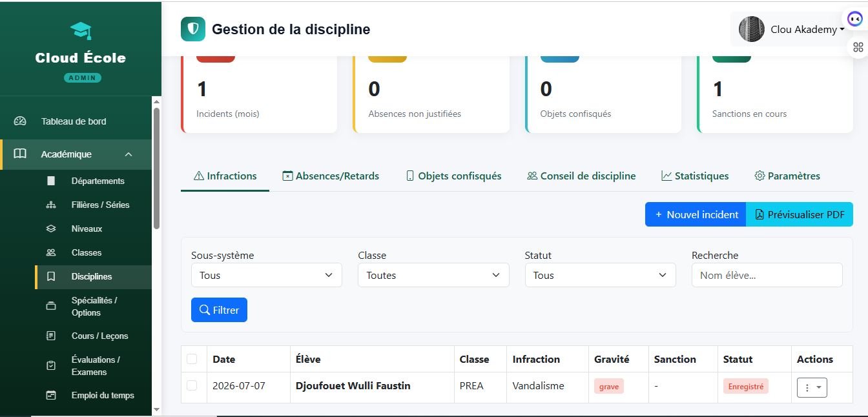Click the shield icon beside Gestion de la discipline

point(192,29)
